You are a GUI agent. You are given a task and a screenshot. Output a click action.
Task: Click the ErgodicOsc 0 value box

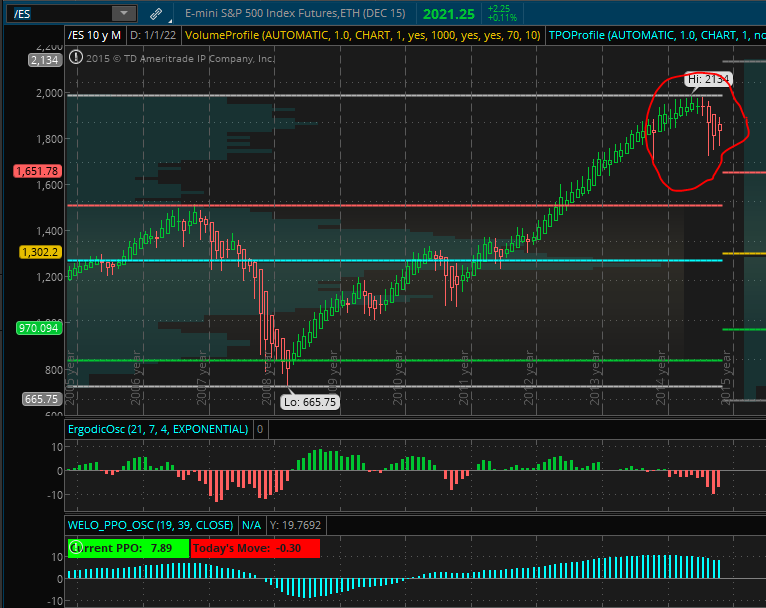260,429
